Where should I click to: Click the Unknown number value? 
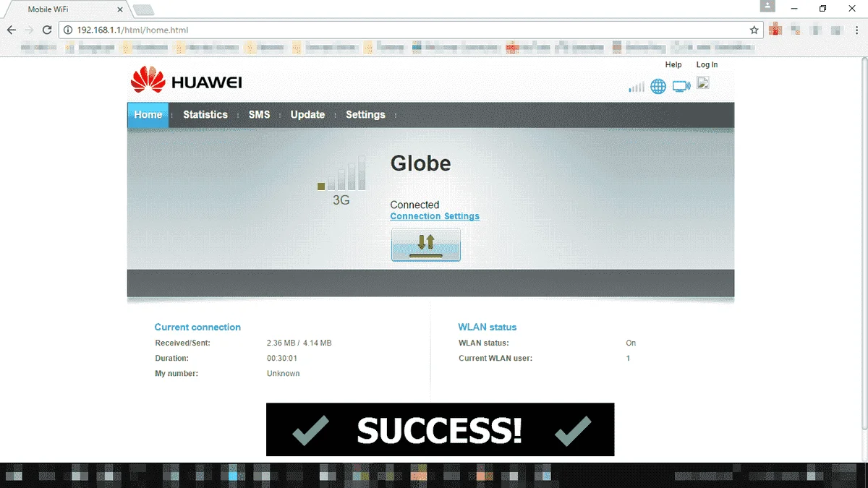(283, 374)
